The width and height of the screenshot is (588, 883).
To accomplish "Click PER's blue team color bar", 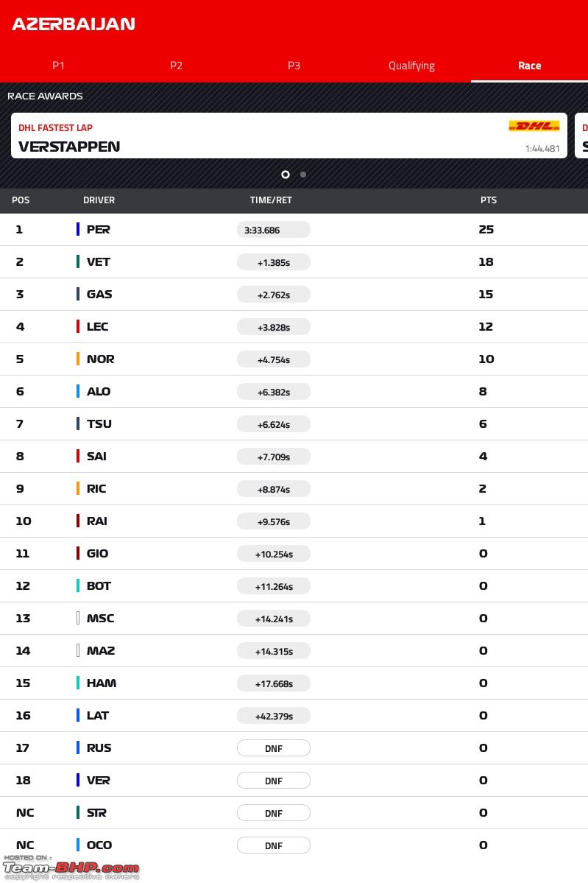I will point(78,229).
